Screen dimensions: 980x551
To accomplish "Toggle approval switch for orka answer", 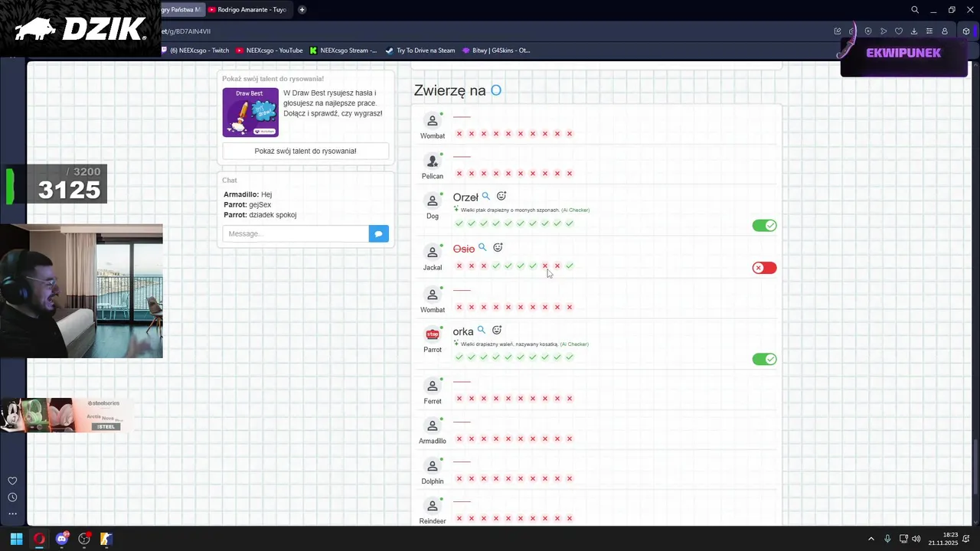I will coord(764,359).
